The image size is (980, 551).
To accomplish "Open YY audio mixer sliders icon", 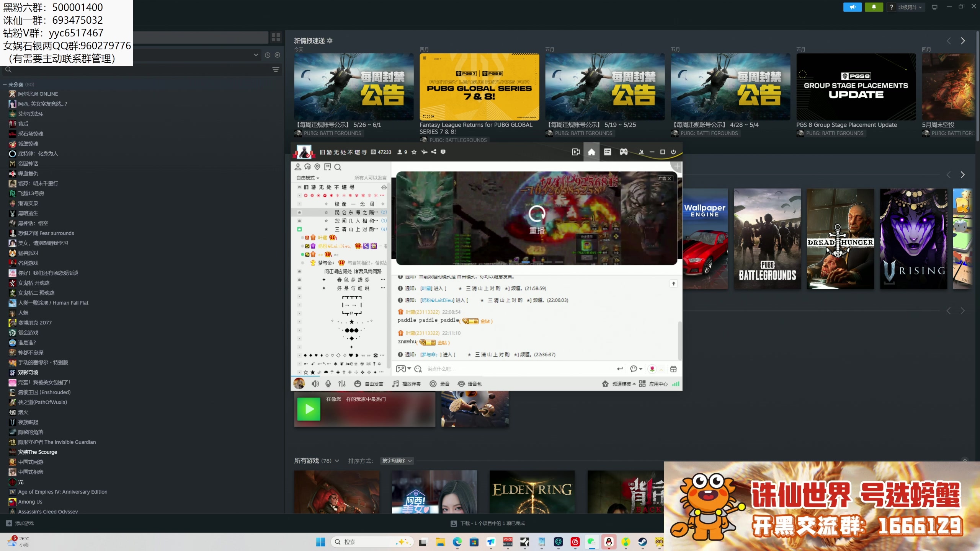I will pos(342,384).
